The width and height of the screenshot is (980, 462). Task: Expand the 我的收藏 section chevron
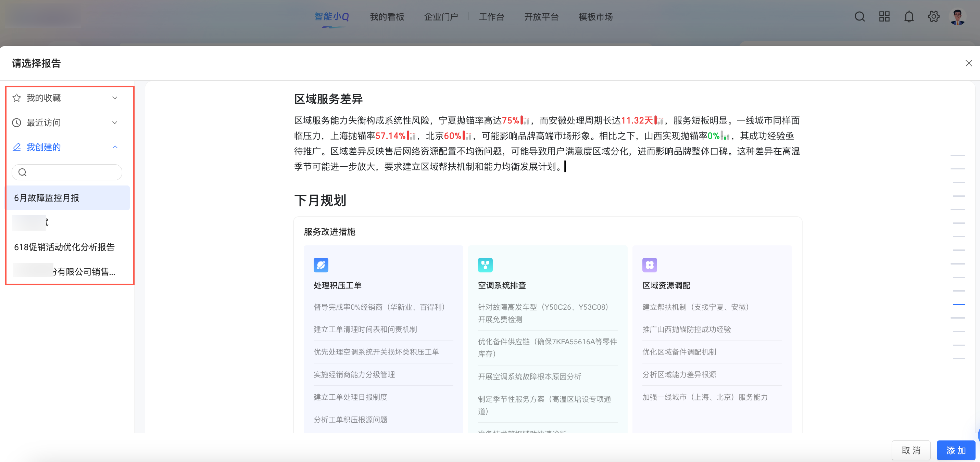click(115, 98)
